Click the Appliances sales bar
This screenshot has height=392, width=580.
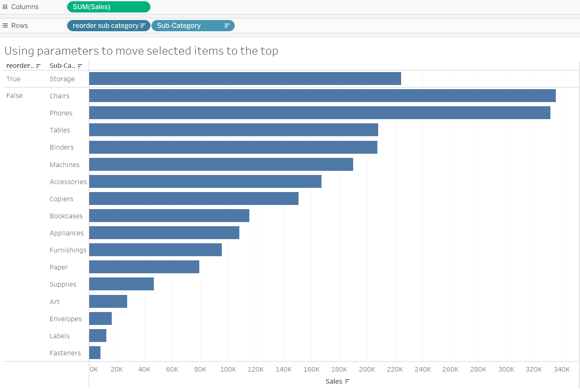164,233
